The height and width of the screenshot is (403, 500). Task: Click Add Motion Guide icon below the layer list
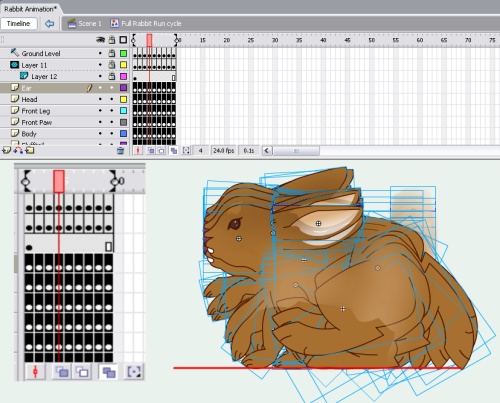point(18,151)
